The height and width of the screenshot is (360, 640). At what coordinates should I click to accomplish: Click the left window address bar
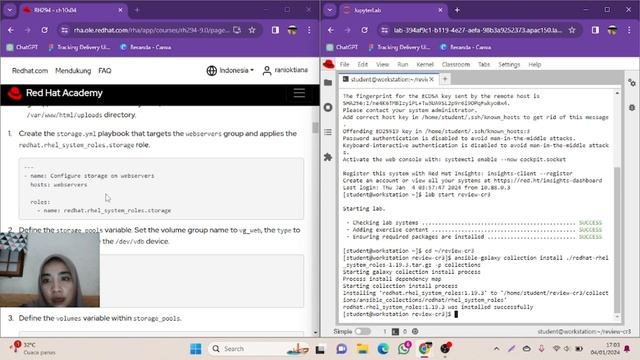point(151,30)
